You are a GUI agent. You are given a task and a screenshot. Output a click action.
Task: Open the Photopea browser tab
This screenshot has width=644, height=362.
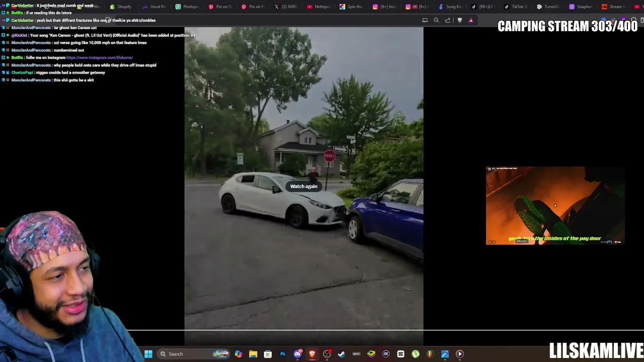187,7
